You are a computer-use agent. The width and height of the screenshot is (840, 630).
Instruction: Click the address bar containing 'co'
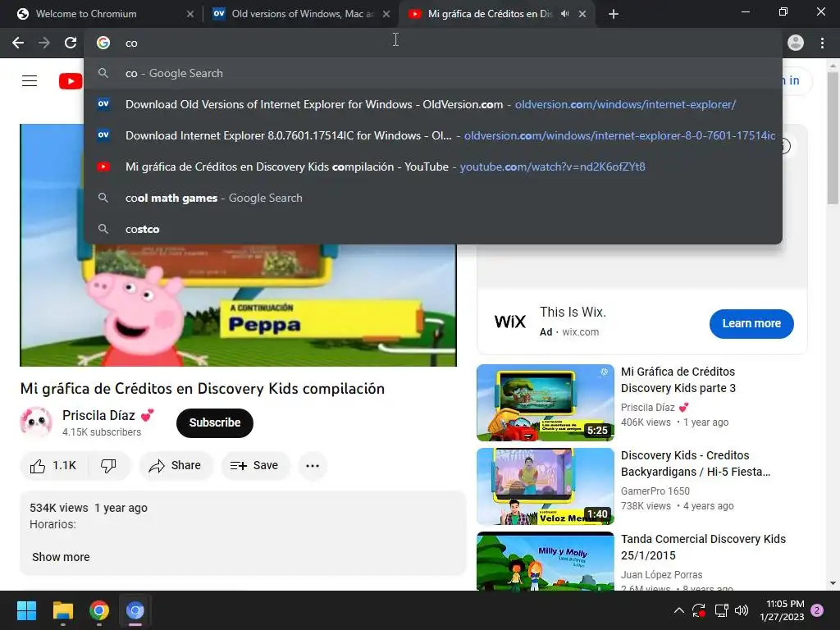point(433,43)
